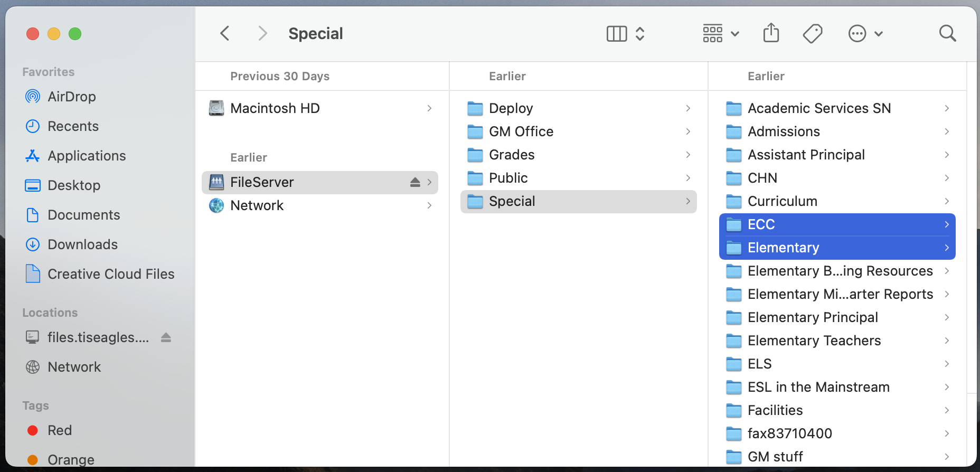Eject FileServer using its eject icon
980x472 pixels.
(415, 182)
